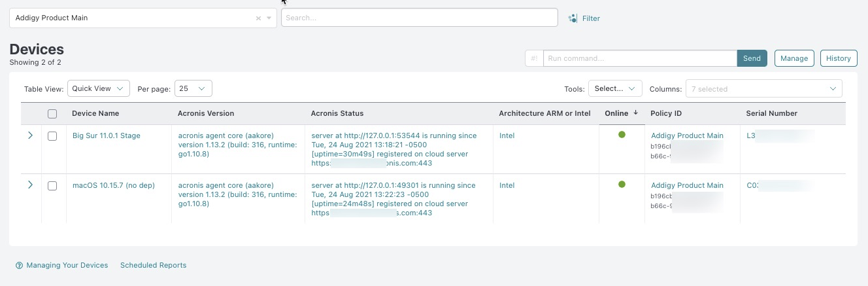Open Scheduled Reports
The height and width of the screenshot is (286, 868).
point(153,265)
